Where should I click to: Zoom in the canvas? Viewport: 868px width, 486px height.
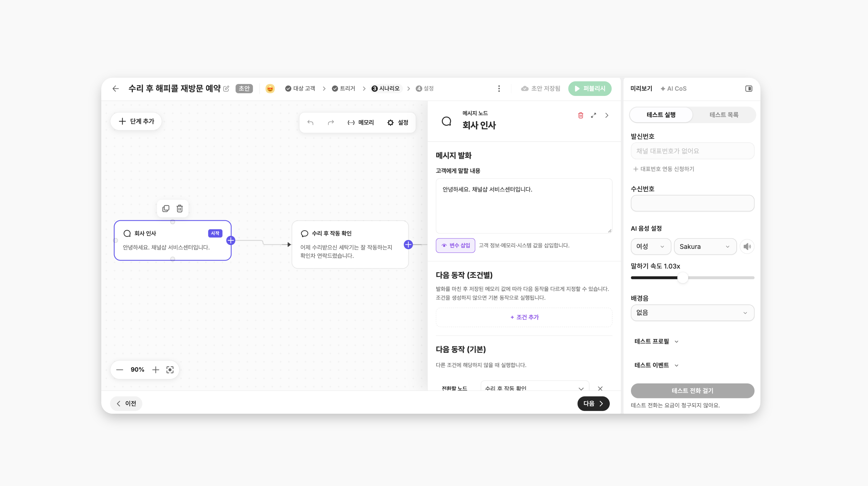pos(156,370)
